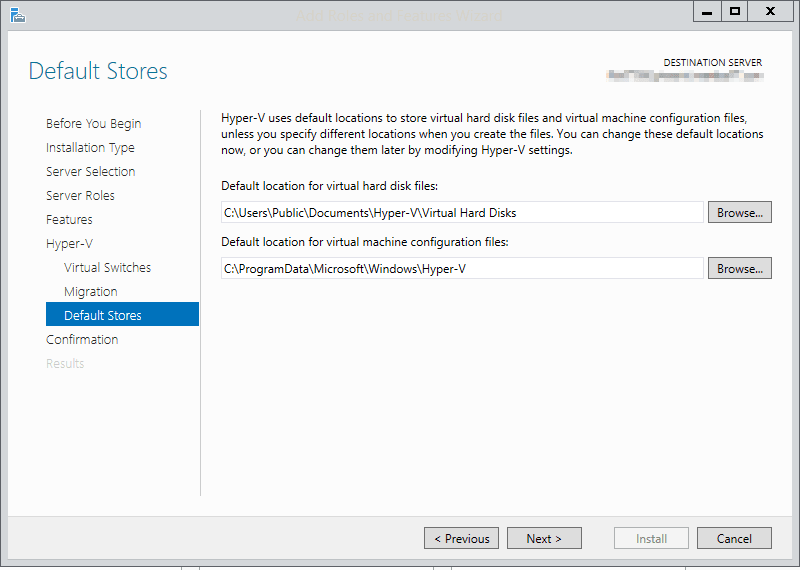Screen dimensions: 800x570
Task: Go to Migration sub-step
Action: pyautogui.click(x=90, y=291)
